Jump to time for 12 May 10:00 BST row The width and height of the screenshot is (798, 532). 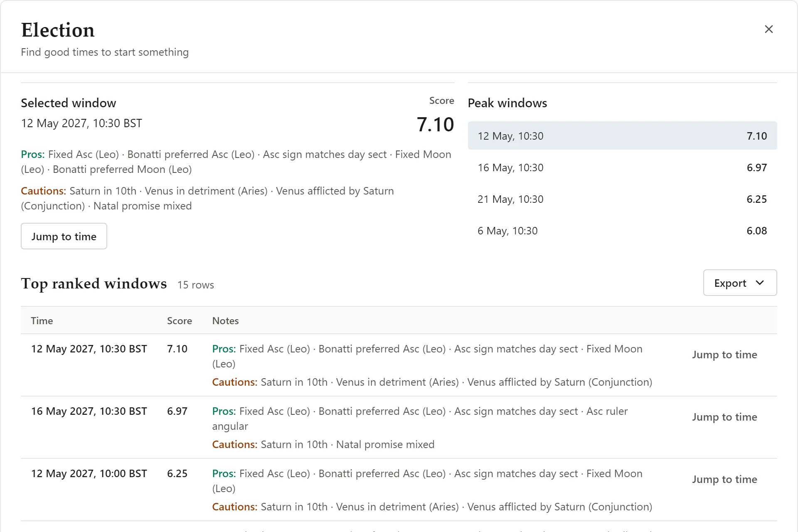[x=724, y=479]
